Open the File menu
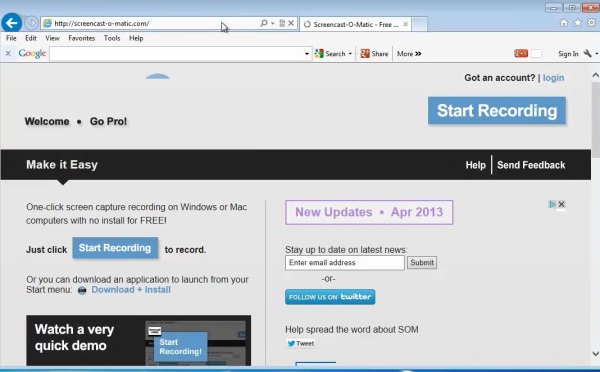600x372 pixels. click(x=11, y=38)
